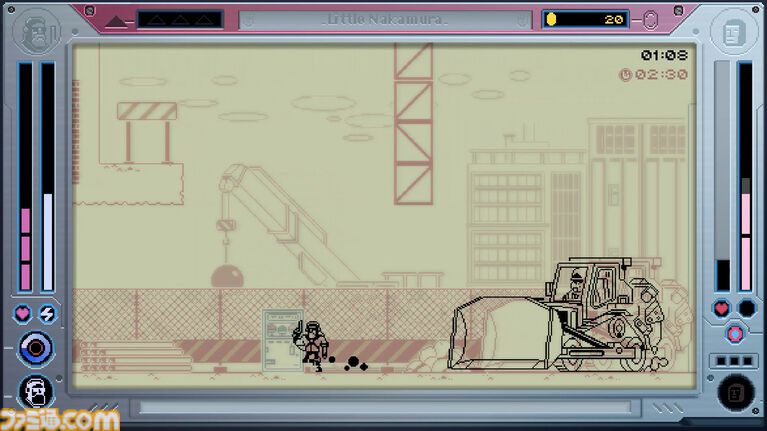
Task: Click the clock icon beside the 02:30 timer
Action: (x=625, y=75)
